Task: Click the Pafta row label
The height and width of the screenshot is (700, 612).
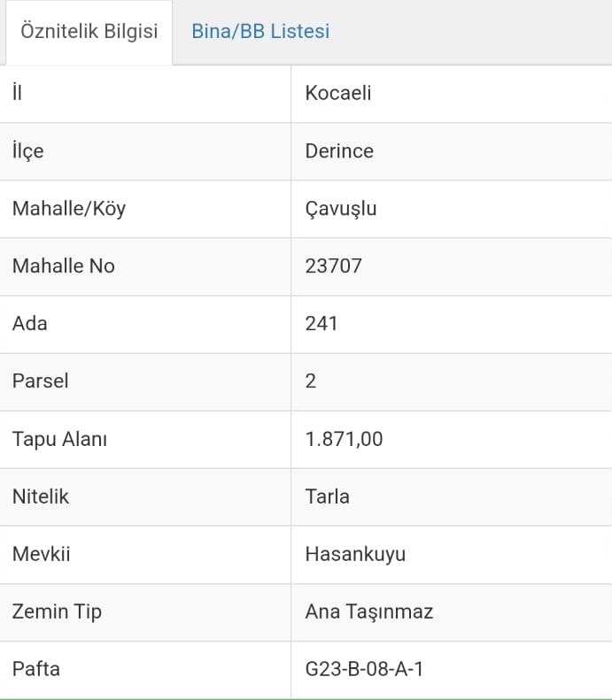Action: [36, 669]
